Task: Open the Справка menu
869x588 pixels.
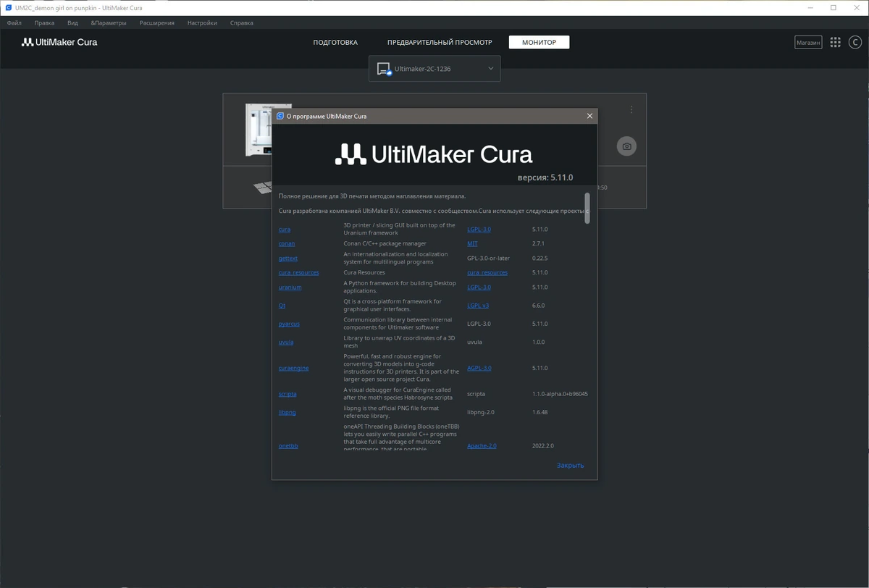Action: click(x=241, y=22)
